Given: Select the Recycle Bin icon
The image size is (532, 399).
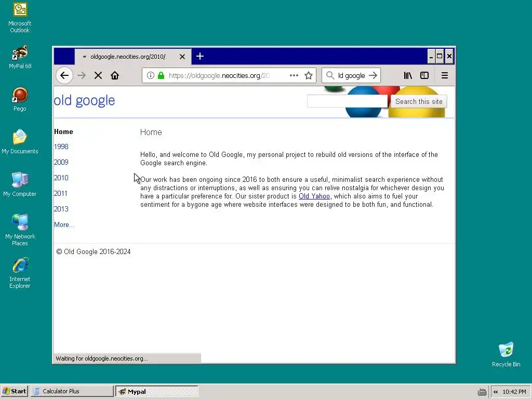Looking at the screenshot, I should (506, 354).
